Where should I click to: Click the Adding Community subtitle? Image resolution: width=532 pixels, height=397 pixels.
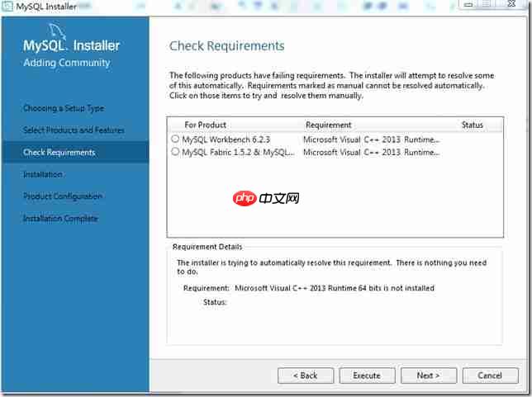67,63
